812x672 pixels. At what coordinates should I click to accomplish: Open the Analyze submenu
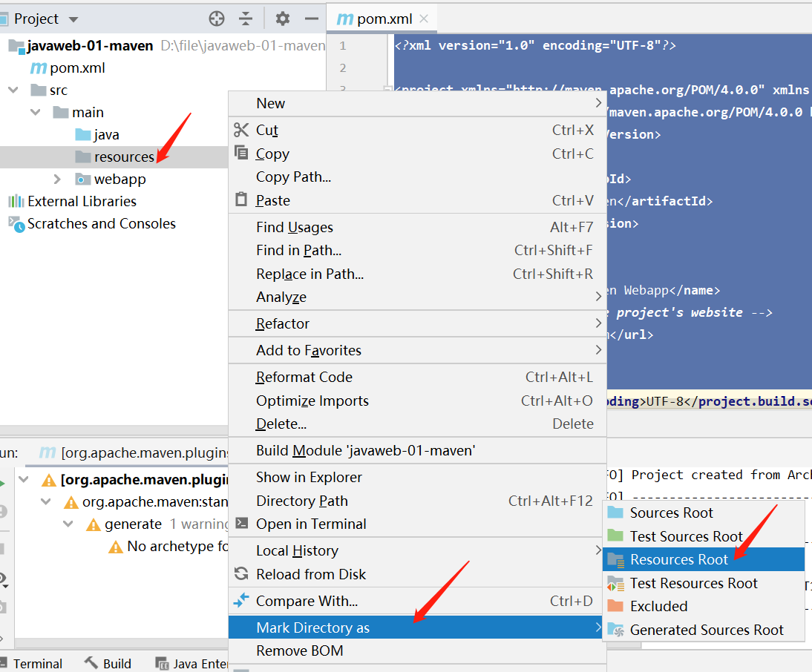(x=417, y=297)
